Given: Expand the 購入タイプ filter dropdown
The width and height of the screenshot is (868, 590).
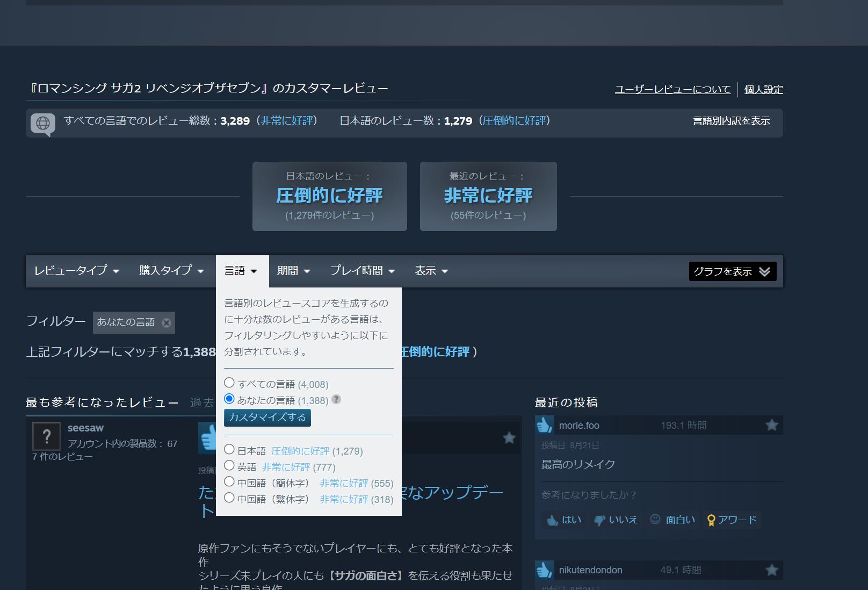Looking at the screenshot, I should click(171, 271).
